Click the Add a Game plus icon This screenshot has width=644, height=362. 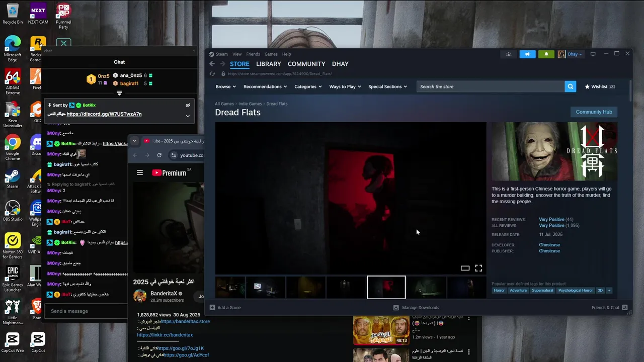tap(212, 307)
